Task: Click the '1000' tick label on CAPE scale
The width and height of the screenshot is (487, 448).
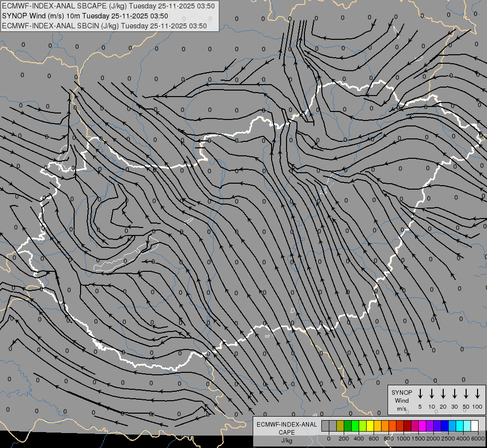Action: (x=403, y=439)
